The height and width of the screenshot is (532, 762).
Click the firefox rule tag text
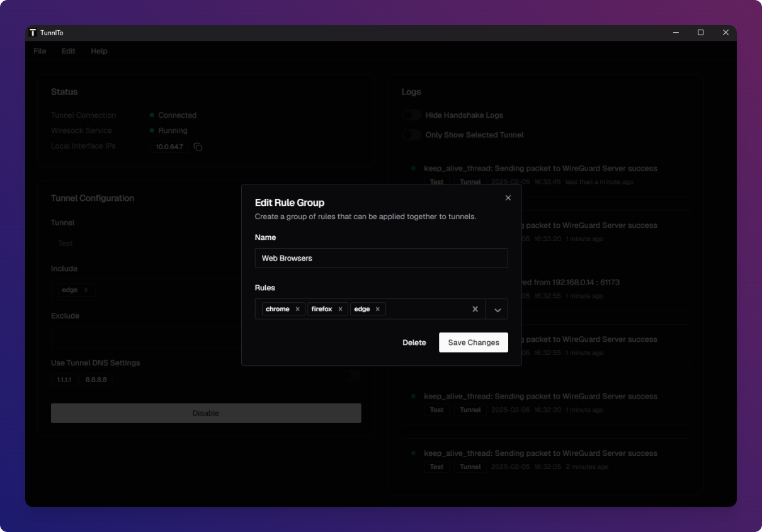point(322,309)
